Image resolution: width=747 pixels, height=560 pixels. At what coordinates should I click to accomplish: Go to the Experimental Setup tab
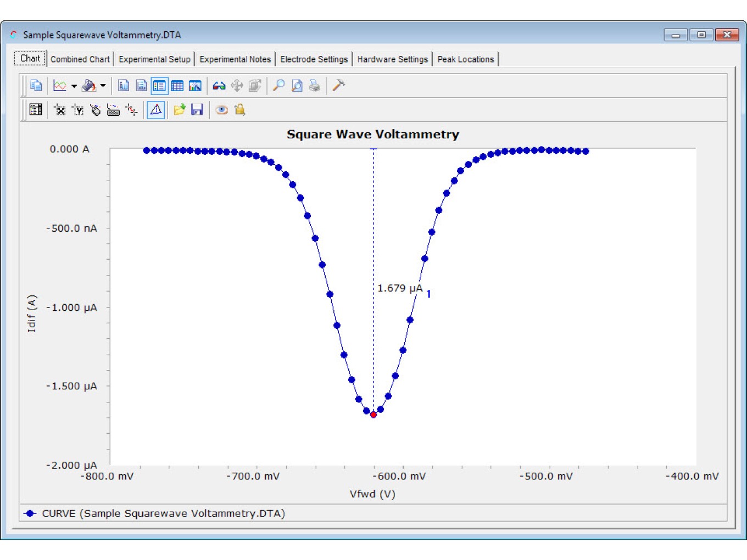(x=154, y=59)
